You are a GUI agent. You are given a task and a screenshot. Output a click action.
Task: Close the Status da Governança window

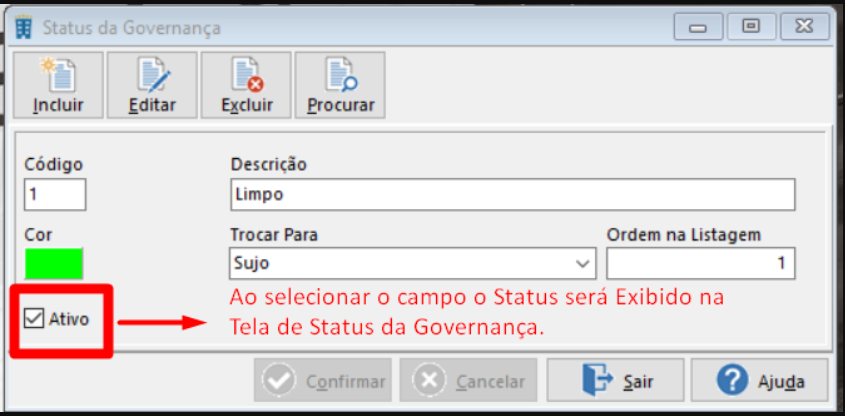coord(805,26)
